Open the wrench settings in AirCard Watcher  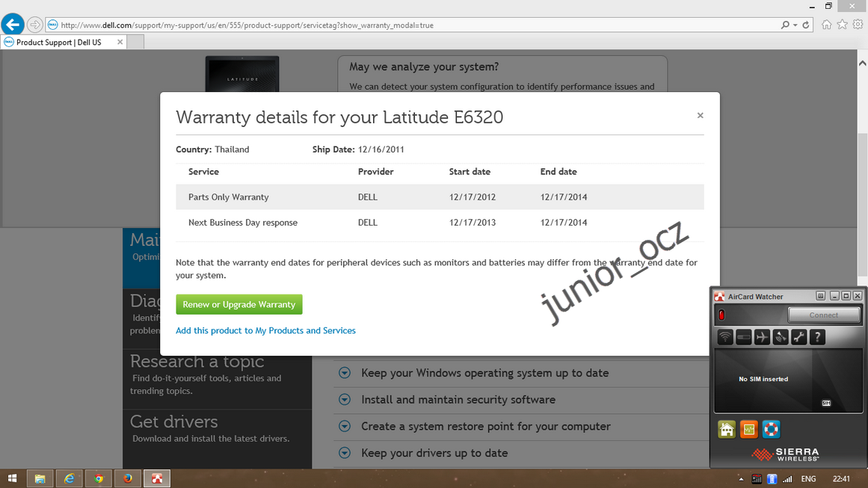pos(798,337)
